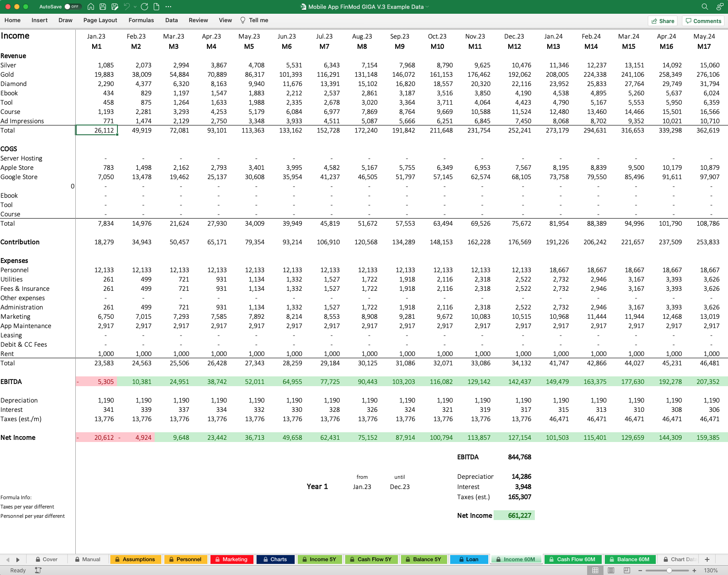Switch to the Assumptions sheet tab
The image size is (728, 575).
[x=135, y=559]
